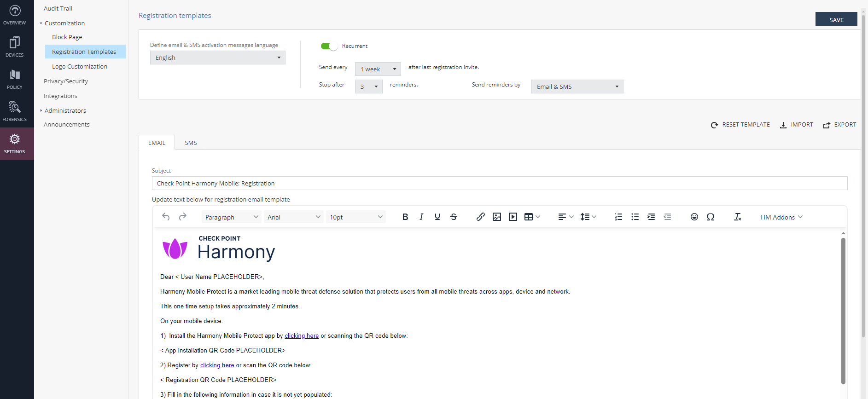
Task: Toggle the Recurrent switch off
Action: pos(329,46)
